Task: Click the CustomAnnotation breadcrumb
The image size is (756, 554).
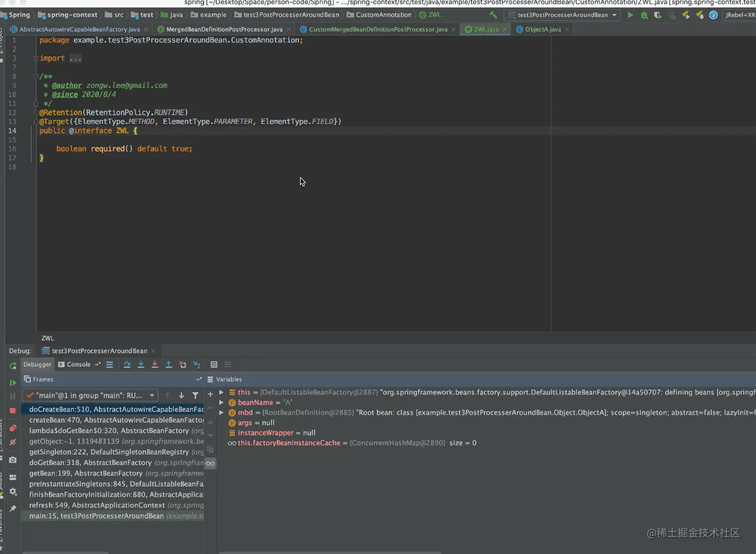Action: click(x=383, y=15)
